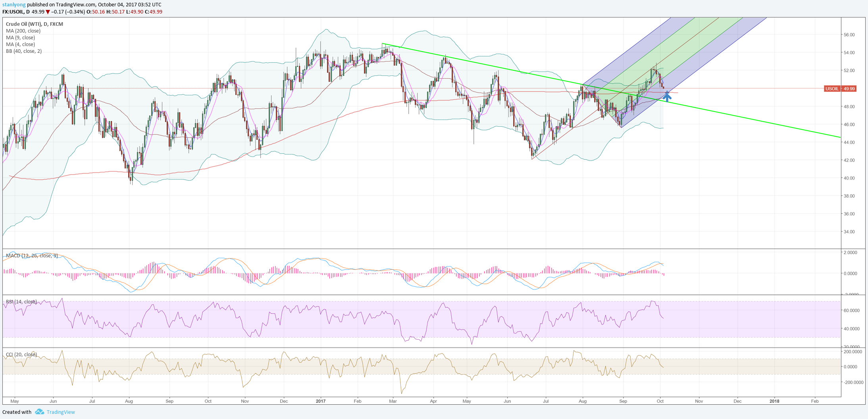Viewport: 868px width, 419px height.
Task: Click the 2017 year axis label
Action: (321, 401)
